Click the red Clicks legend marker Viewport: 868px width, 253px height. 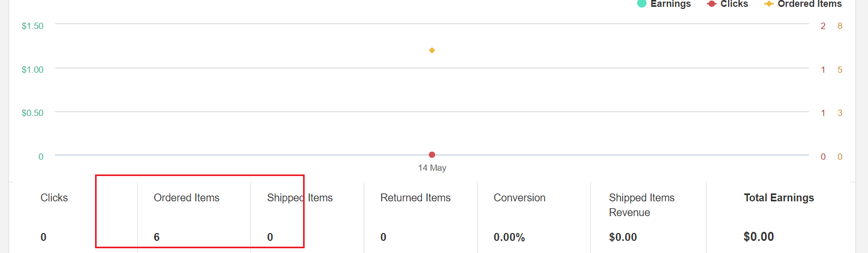(712, 4)
